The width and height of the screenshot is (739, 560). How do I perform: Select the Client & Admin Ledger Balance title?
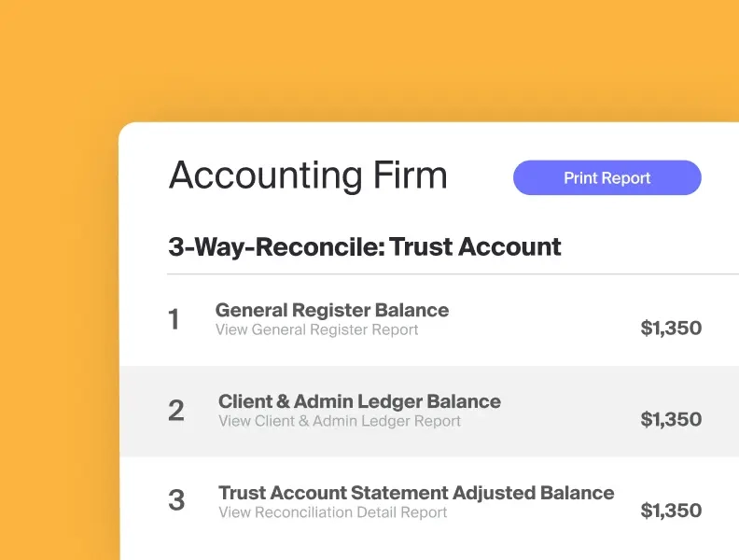pos(359,401)
